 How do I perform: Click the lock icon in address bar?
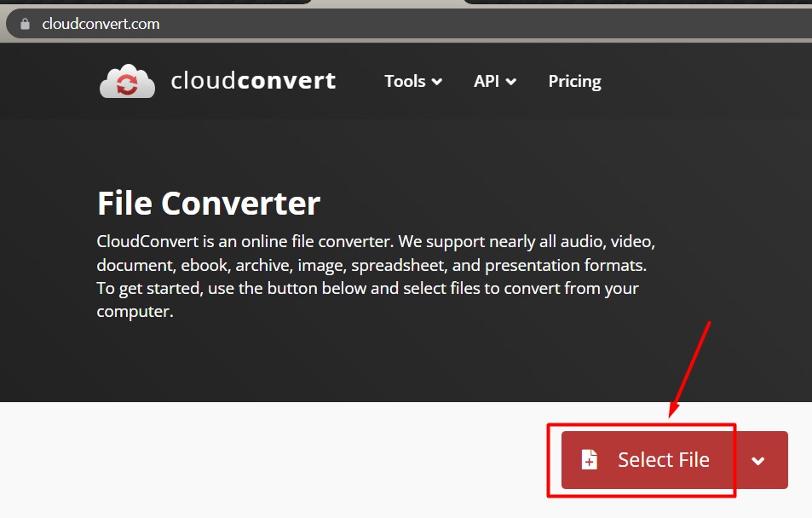(25, 24)
